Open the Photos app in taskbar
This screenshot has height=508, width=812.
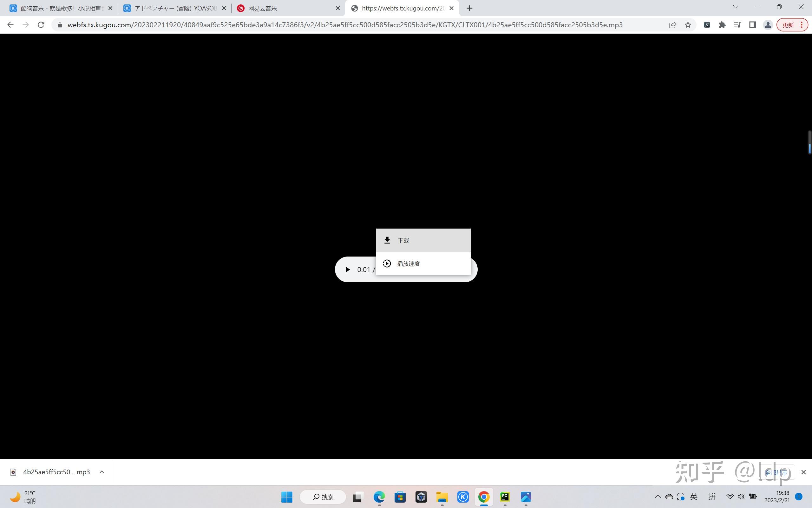click(x=526, y=497)
